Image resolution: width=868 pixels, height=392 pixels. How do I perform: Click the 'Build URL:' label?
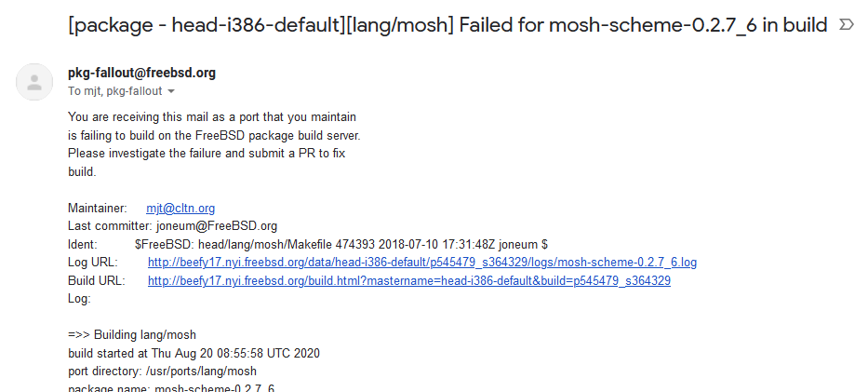pyautogui.click(x=97, y=280)
